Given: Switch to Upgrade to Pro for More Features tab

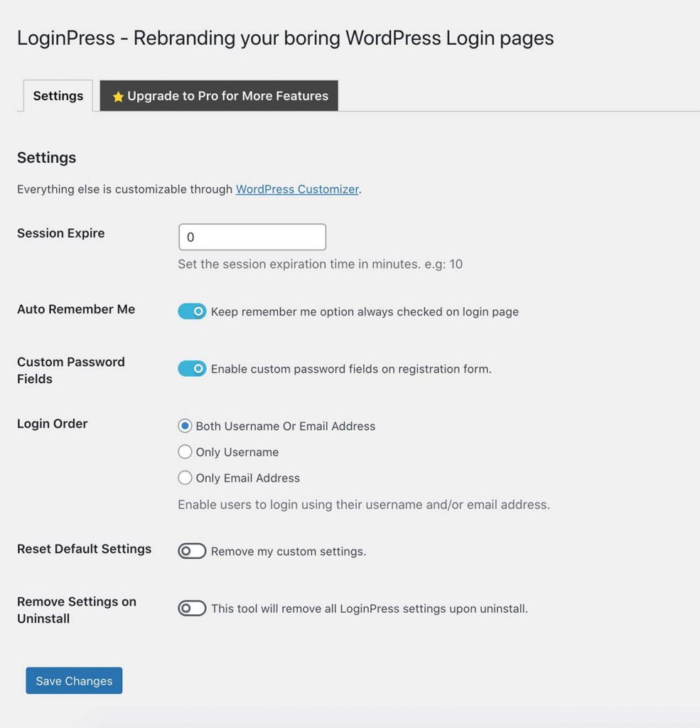Looking at the screenshot, I should pos(219,96).
